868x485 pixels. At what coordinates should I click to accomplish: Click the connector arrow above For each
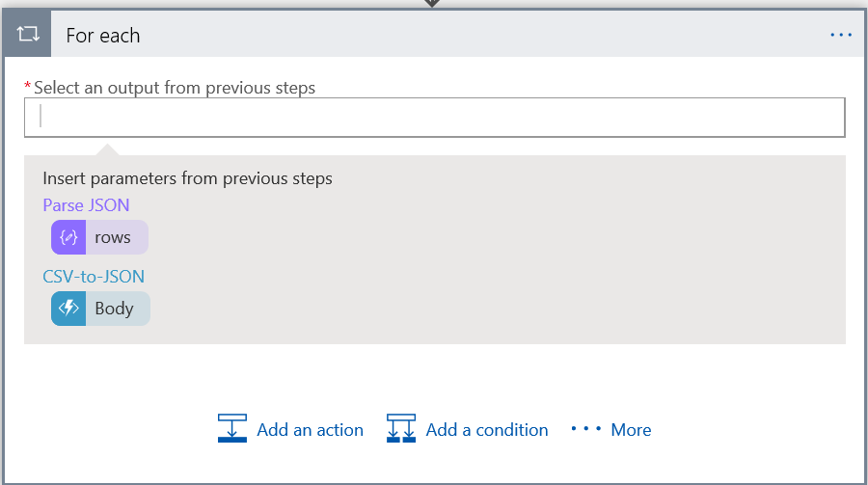pos(433,4)
